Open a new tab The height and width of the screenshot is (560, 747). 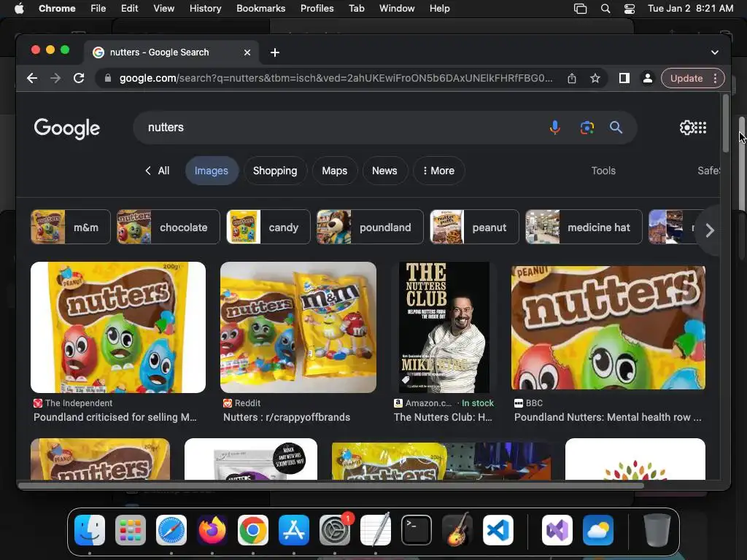[x=275, y=52]
